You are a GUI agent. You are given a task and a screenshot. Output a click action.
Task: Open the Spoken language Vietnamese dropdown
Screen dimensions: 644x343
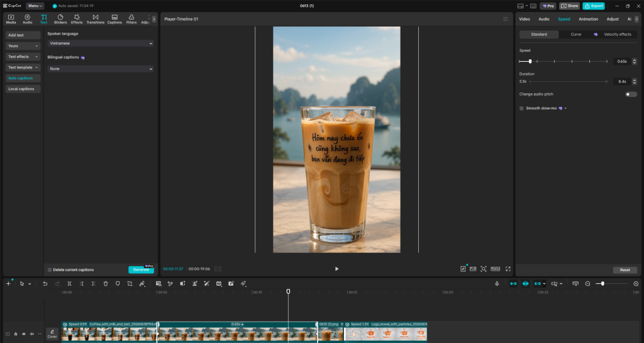(x=101, y=43)
